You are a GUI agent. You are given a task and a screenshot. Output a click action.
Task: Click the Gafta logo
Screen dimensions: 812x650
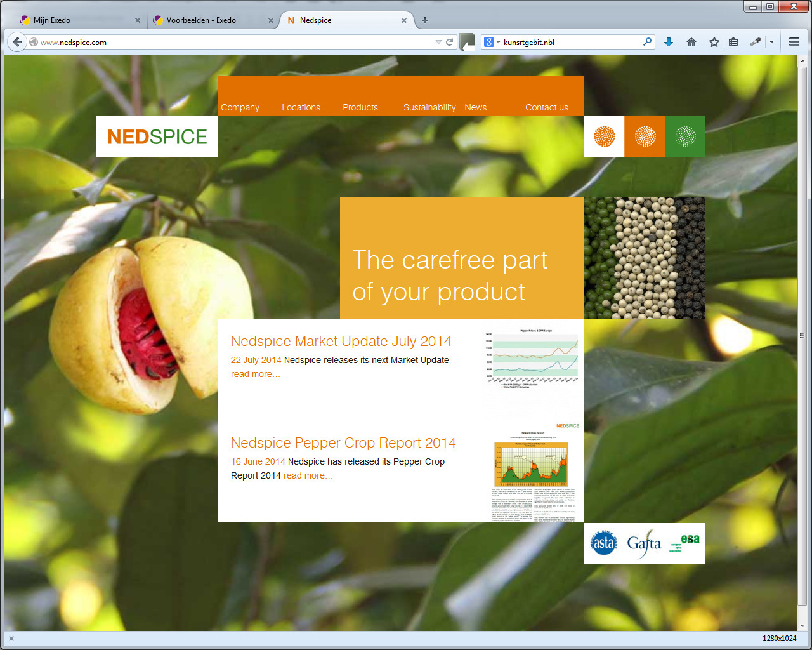(644, 544)
